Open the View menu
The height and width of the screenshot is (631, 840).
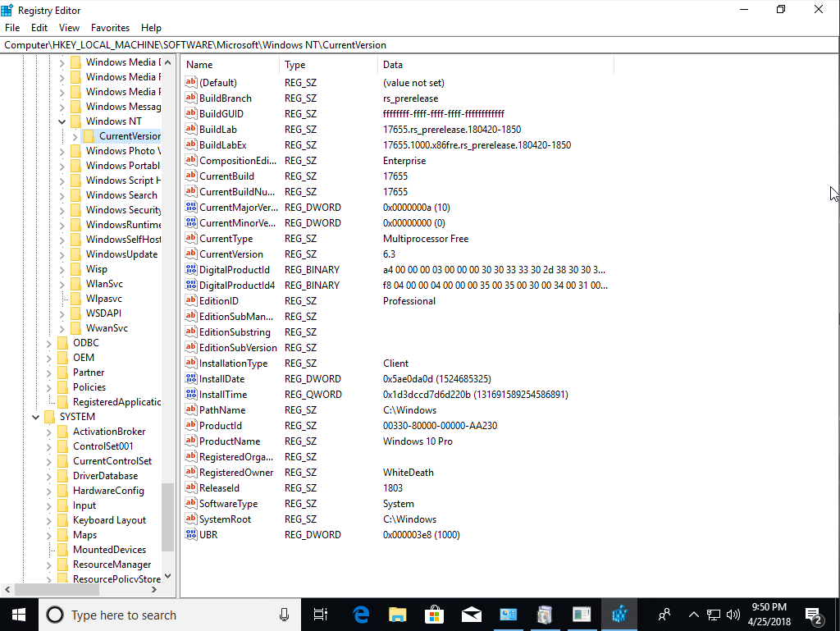point(69,28)
